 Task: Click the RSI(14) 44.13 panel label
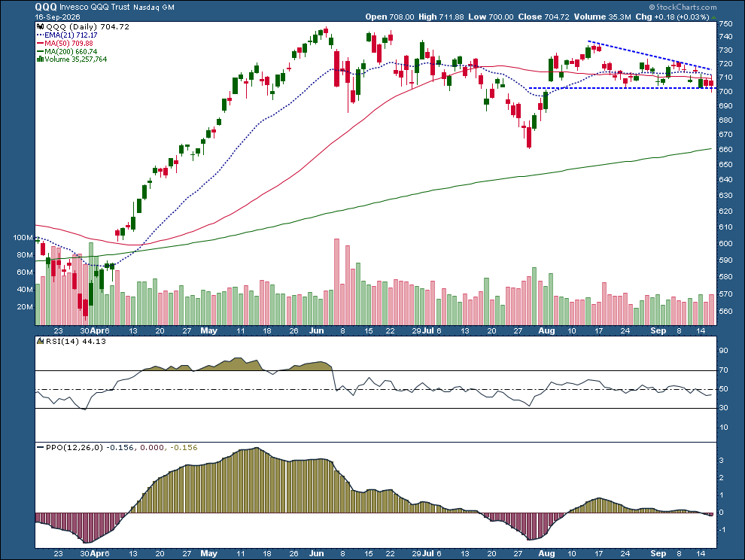point(75,341)
